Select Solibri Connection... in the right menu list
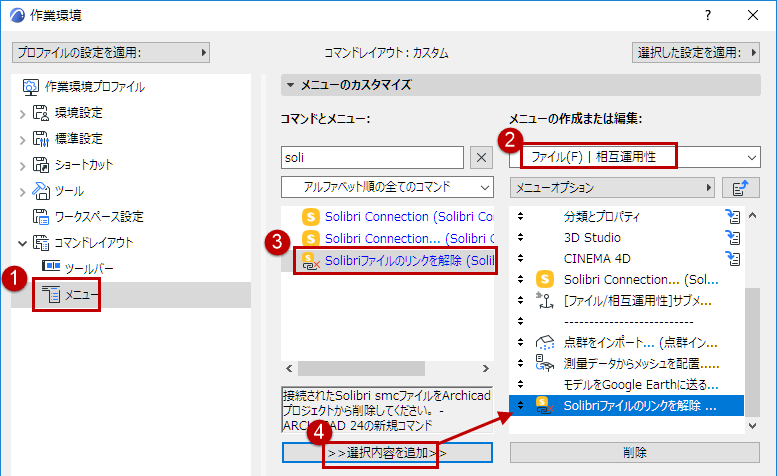777x476 pixels. coord(641,280)
